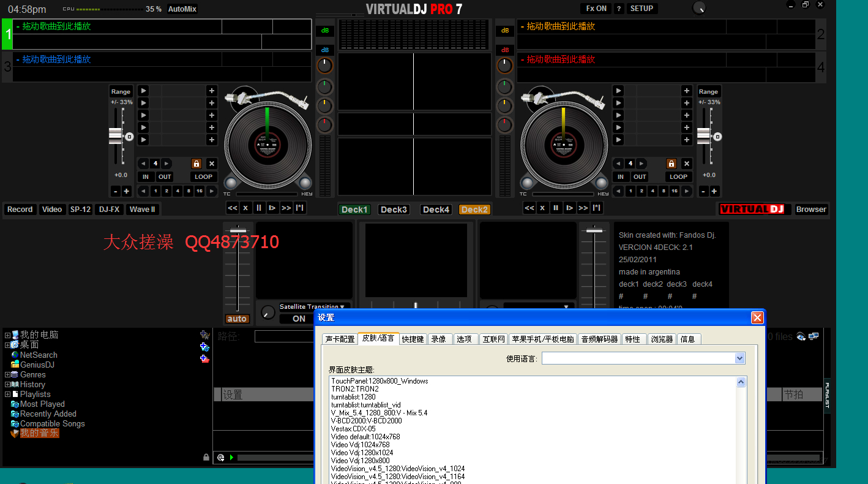This screenshot has height=484, width=868.
Task: Expand the Genres tree node
Action: [7, 374]
